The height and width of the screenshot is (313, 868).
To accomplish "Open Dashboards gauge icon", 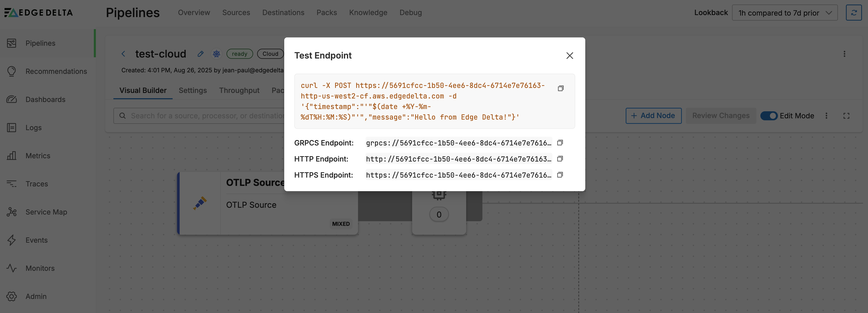I will coord(12,99).
